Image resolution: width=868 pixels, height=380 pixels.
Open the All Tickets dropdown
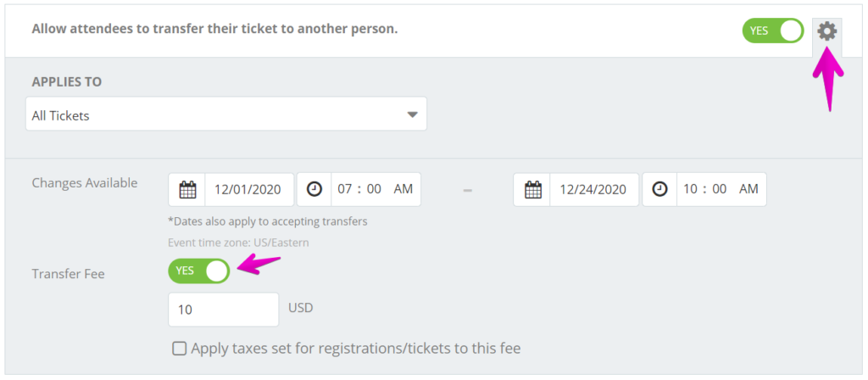click(x=225, y=115)
